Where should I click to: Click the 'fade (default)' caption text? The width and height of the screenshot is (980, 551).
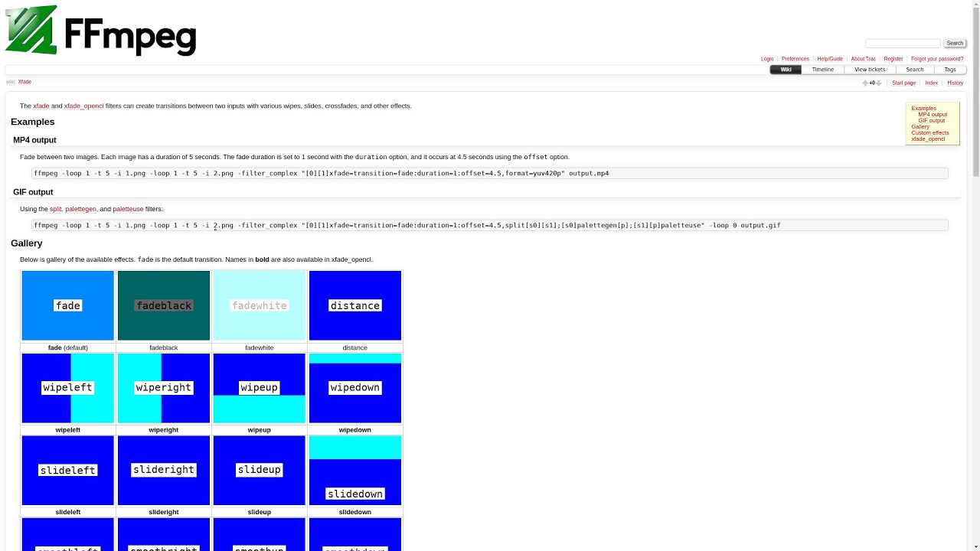68,347
